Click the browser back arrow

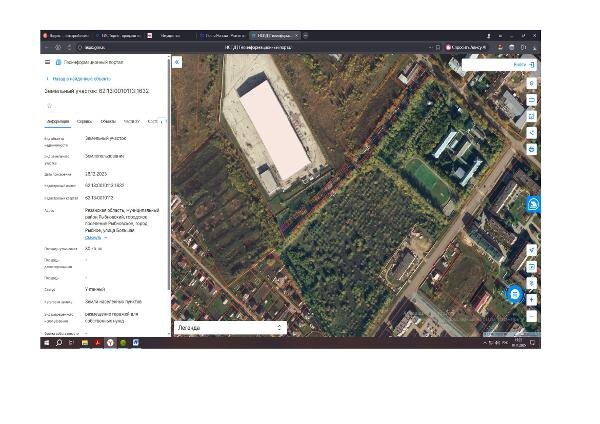tap(46, 47)
